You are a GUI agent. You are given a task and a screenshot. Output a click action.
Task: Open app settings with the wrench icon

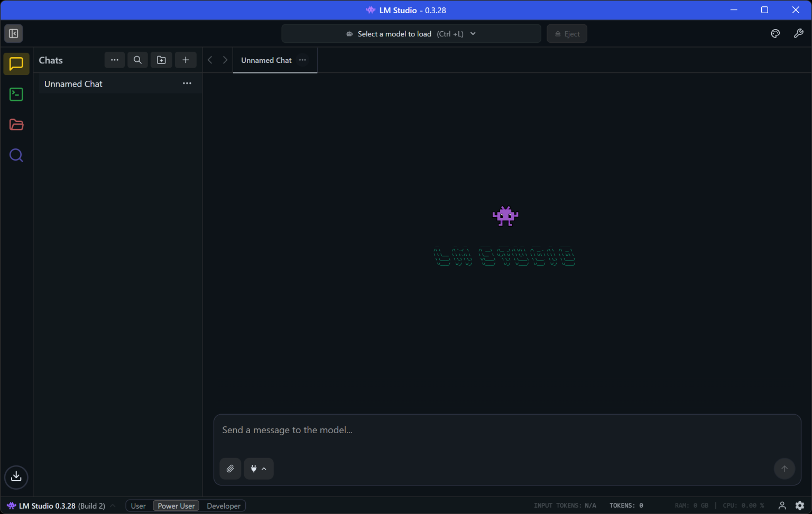click(x=798, y=33)
